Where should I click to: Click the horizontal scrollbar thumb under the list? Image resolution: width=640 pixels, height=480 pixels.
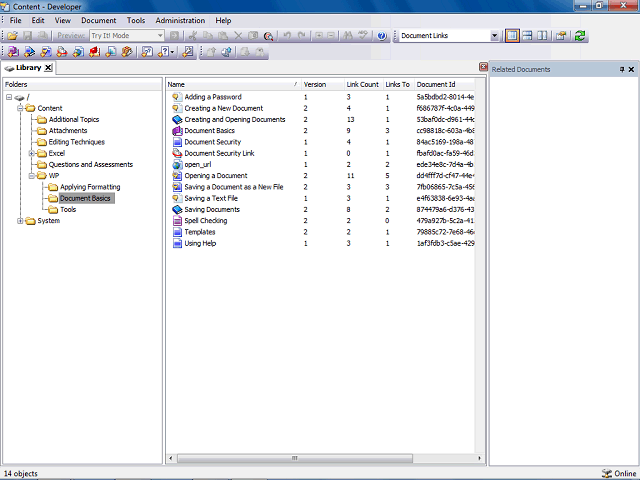click(x=295, y=458)
